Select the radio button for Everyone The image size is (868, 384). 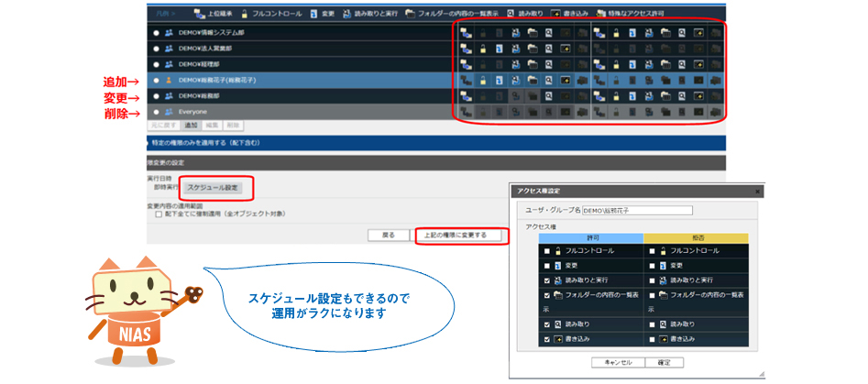click(x=157, y=112)
